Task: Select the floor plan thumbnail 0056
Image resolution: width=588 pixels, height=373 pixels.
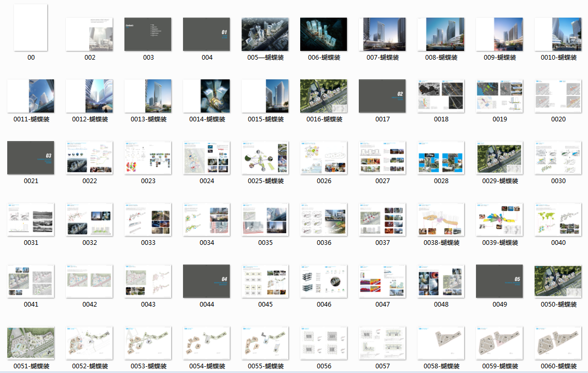Action: tap(324, 343)
